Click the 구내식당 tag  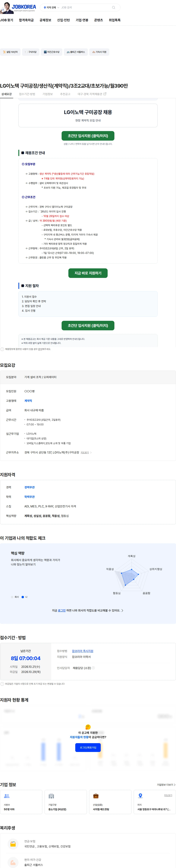30,52
